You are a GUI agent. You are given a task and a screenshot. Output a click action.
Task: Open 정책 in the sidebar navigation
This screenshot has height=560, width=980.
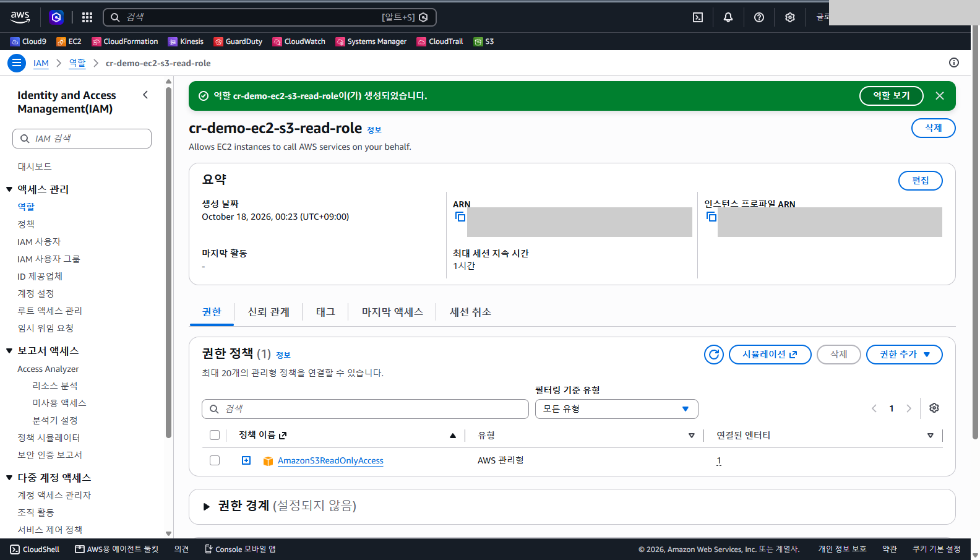pos(26,224)
